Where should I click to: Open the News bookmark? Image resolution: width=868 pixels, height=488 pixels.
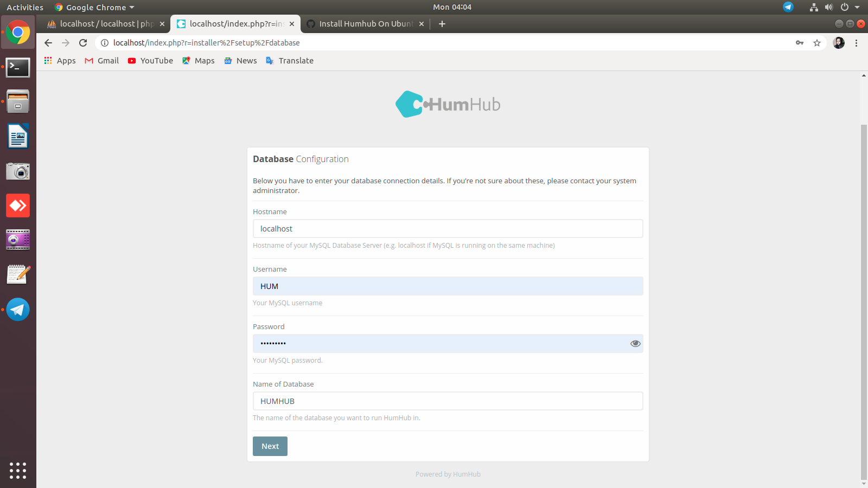240,61
